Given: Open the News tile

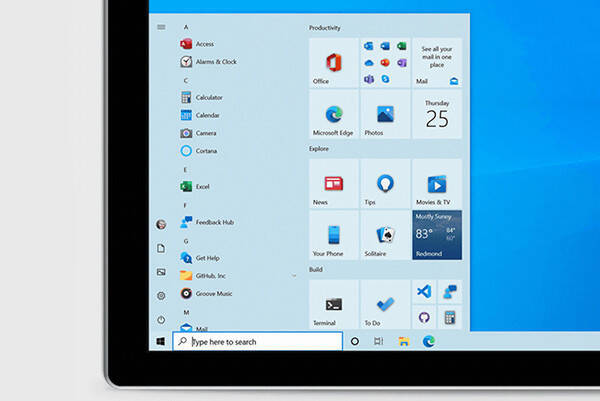Looking at the screenshot, I should (334, 184).
